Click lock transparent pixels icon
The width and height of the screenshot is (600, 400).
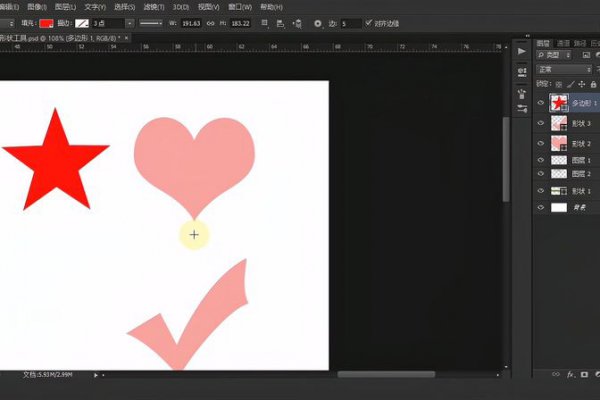(559, 84)
